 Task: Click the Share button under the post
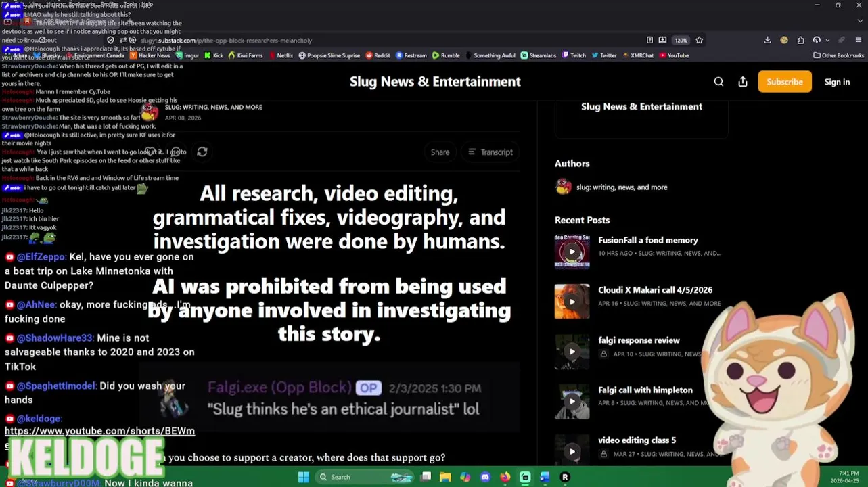point(440,152)
